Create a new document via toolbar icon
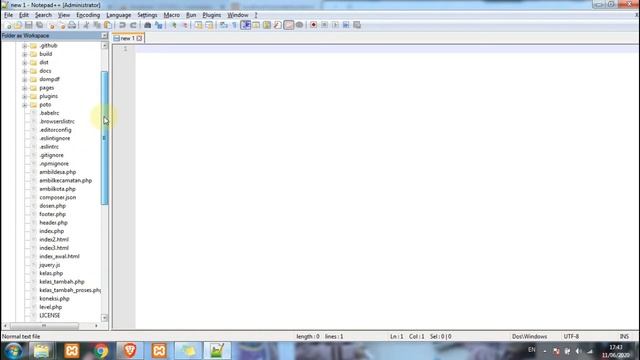This screenshot has height=360, width=640. [8, 25]
